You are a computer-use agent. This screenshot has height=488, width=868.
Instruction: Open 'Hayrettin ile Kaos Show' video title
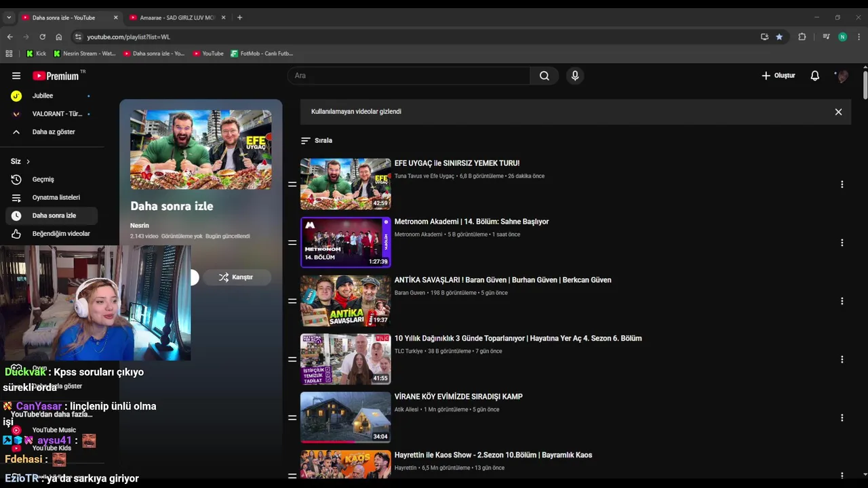tap(493, 455)
